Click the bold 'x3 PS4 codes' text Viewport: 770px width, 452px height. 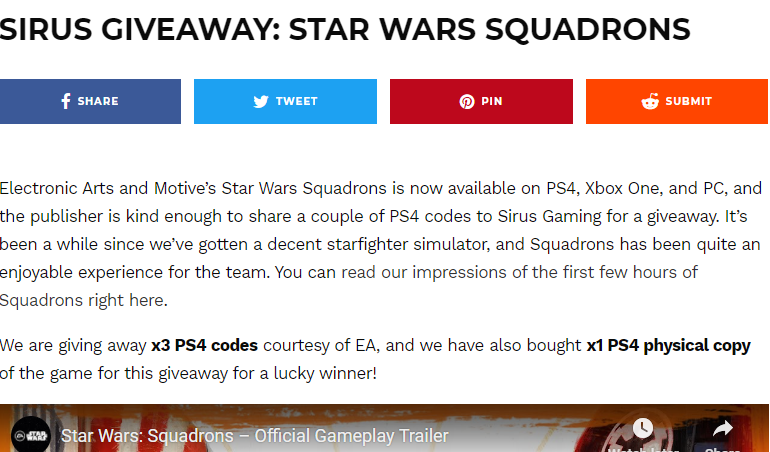pos(204,345)
